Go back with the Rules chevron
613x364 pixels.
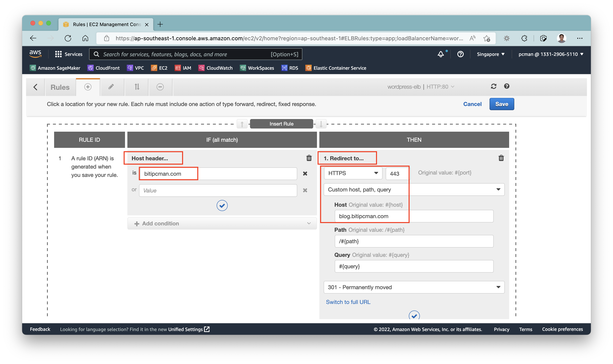point(35,87)
